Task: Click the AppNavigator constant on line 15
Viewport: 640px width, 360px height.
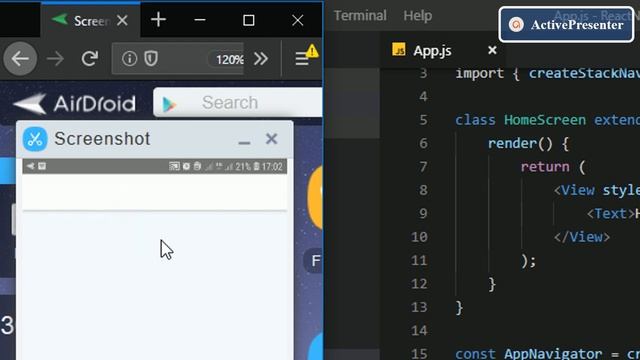Action: (x=553, y=353)
